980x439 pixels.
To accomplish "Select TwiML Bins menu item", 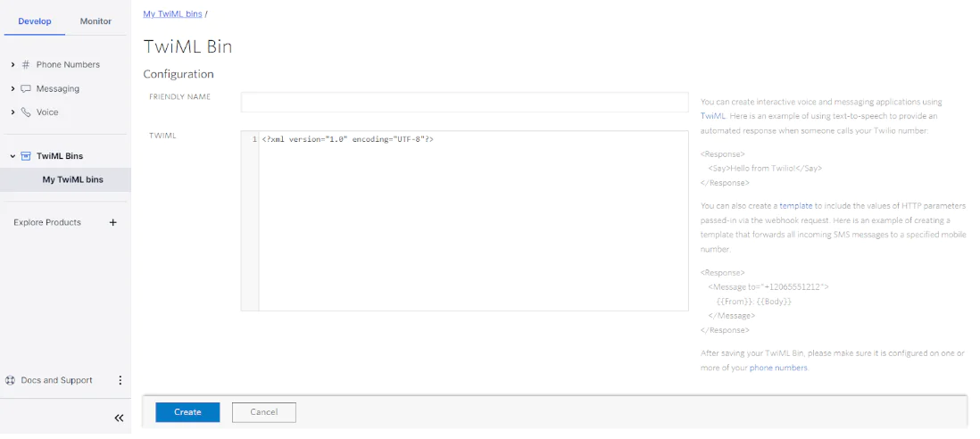I will 60,156.
